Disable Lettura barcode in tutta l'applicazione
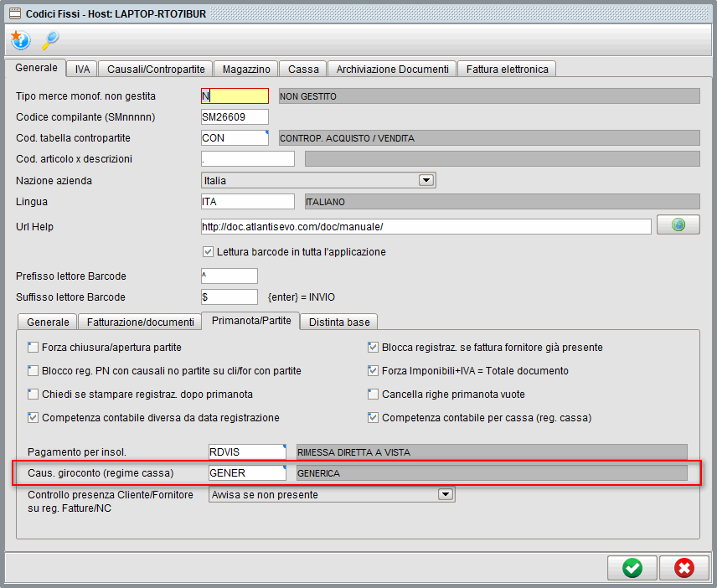Image resolution: width=717 pixels, height=588 pixels. point(205,251)
